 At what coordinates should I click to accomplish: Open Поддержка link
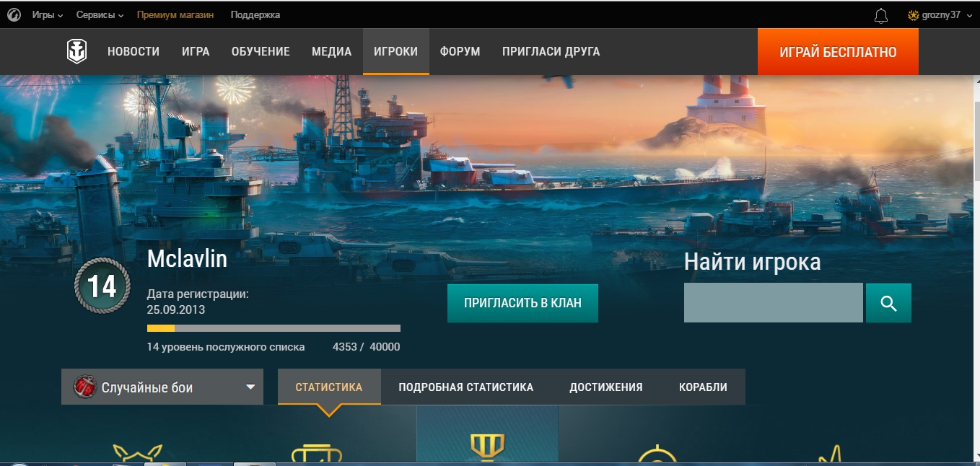pyautogui.click(x=255, y=14)
